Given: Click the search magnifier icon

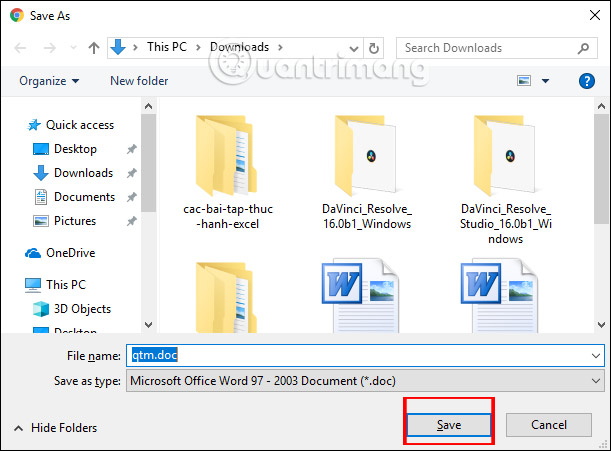Looking at the screenshot, I should (x=583, y=48).
